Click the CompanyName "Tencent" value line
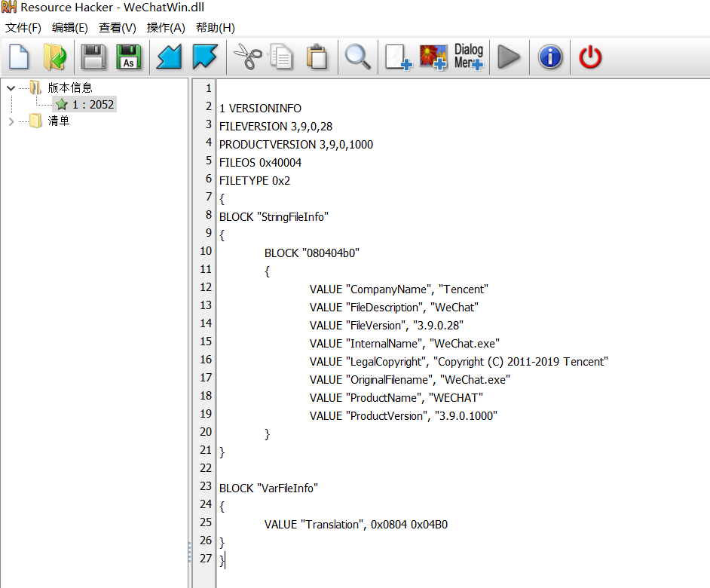710x588 pixels. click(x=399, y=289)
